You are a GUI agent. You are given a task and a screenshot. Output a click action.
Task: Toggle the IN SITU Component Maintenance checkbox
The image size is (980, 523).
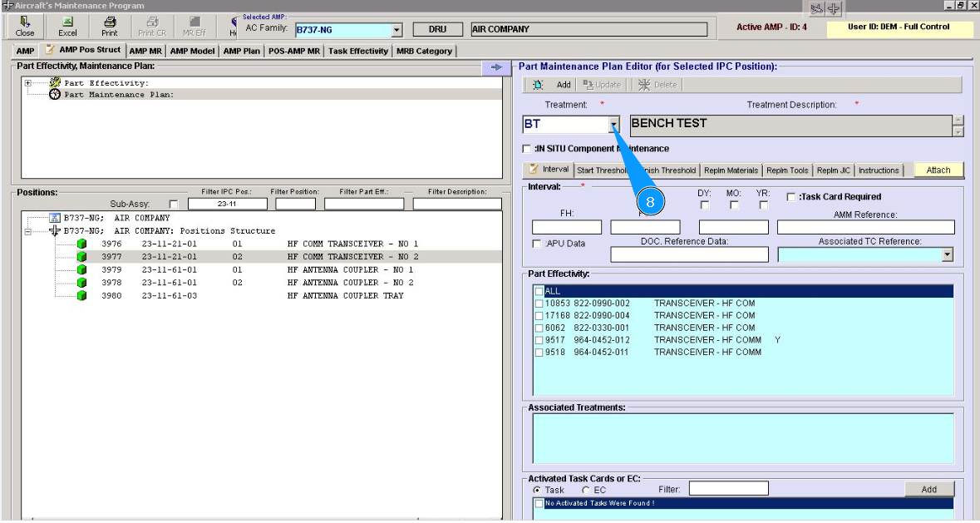pos(526,149)
